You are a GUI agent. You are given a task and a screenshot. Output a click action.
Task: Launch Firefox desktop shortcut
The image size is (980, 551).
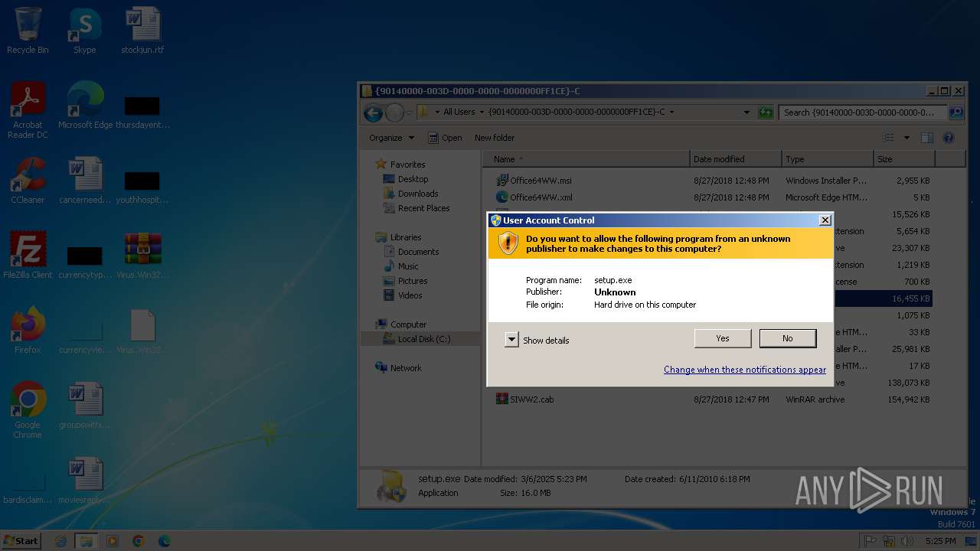click(28, 331)
